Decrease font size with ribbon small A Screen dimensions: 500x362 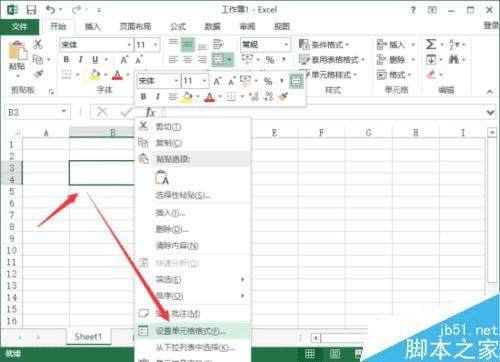[139, 60]
